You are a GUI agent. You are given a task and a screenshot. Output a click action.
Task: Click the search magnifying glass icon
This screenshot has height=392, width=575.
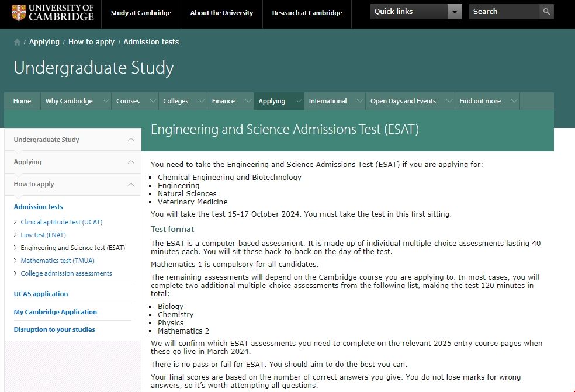pyautogui.click(x=546, y=12)
